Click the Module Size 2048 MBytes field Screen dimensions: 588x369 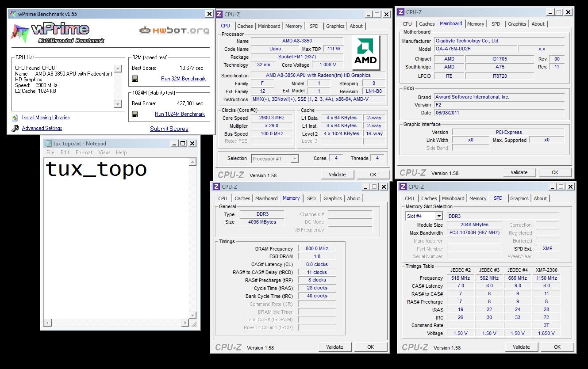tap(474, 224)
